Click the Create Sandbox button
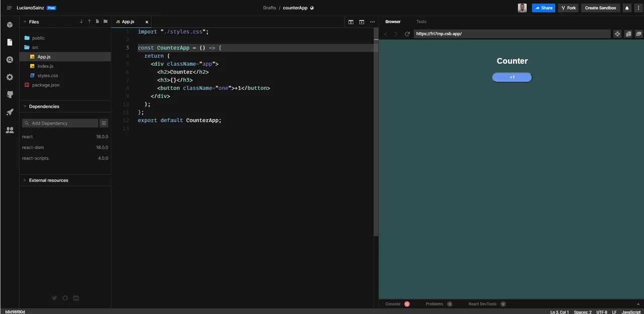Viewport: 644px width, 314px height. tap(601, 8)
